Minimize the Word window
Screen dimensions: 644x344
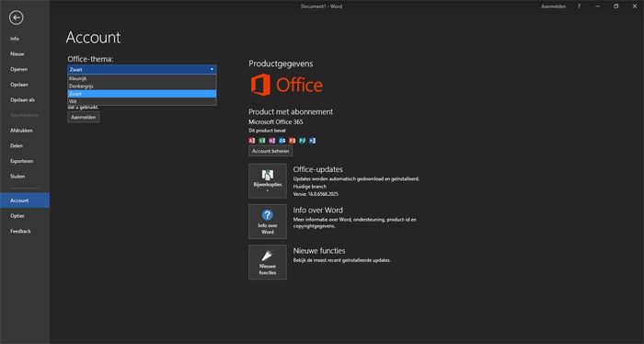click(x=598, y=6)
